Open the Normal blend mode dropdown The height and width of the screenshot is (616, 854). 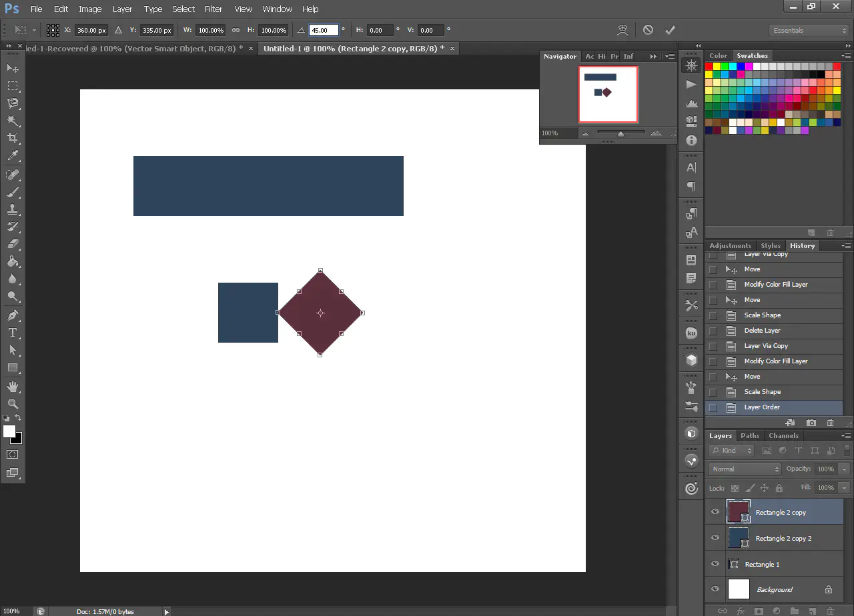744,469
